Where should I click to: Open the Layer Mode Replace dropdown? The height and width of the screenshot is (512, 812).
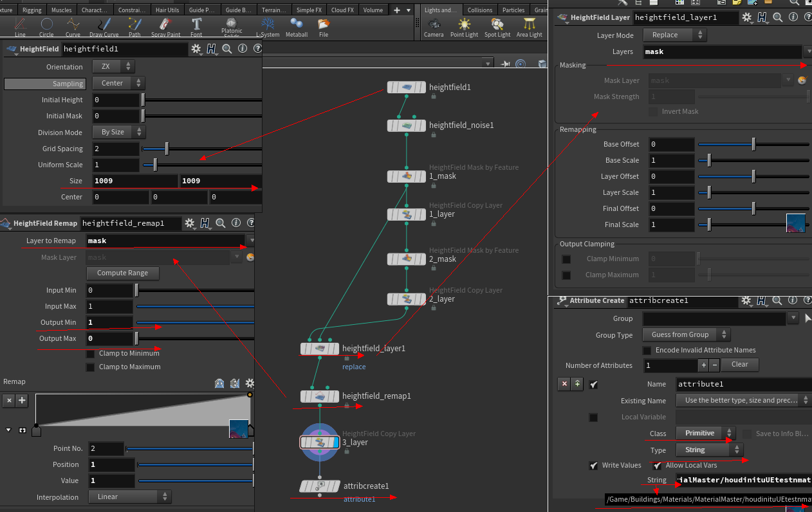tap(674, 35)
